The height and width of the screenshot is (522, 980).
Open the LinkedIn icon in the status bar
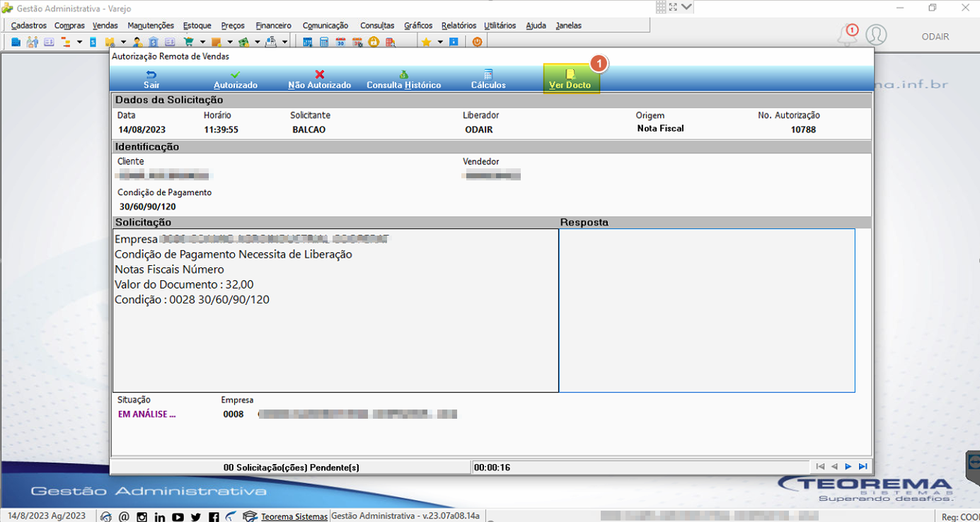point(159,516)
